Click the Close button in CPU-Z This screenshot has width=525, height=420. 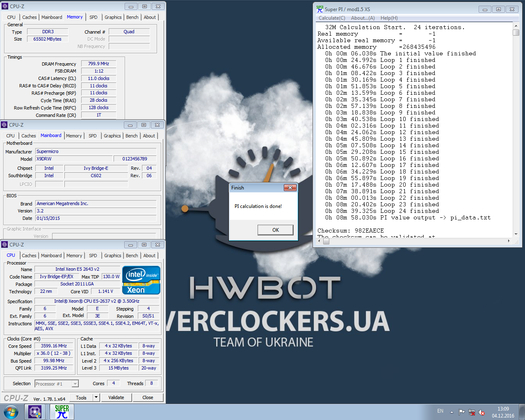tap(148, 397)
